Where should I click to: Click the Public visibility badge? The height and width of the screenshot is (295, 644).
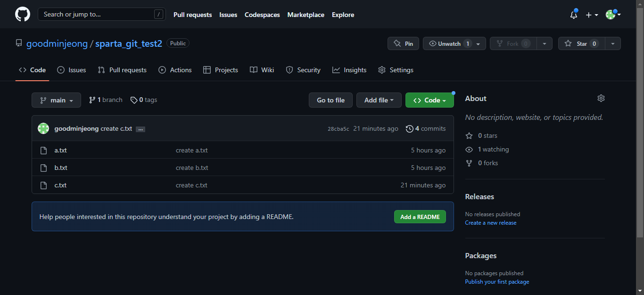[178, 43]
